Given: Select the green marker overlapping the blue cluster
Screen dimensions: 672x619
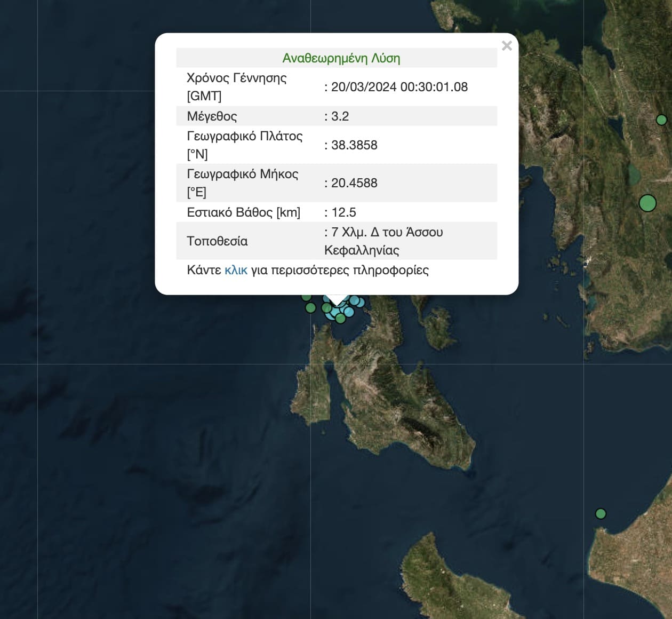Looking at the screenshot, I should 326,308.
